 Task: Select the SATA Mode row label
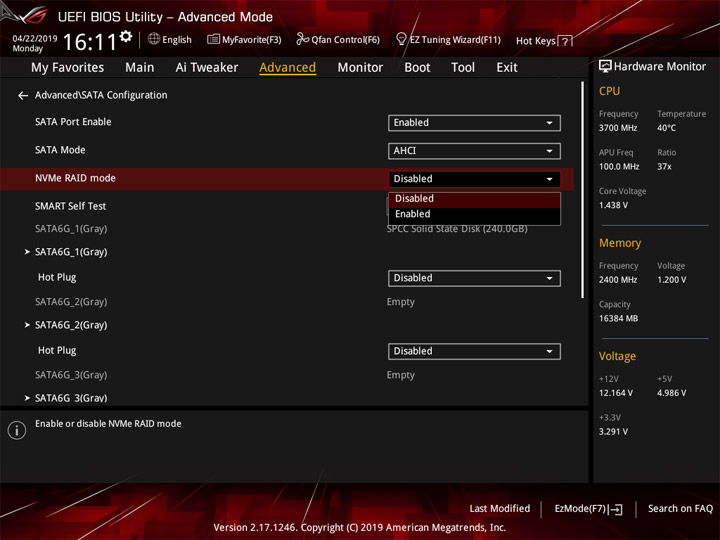click(x=60, y=150)
